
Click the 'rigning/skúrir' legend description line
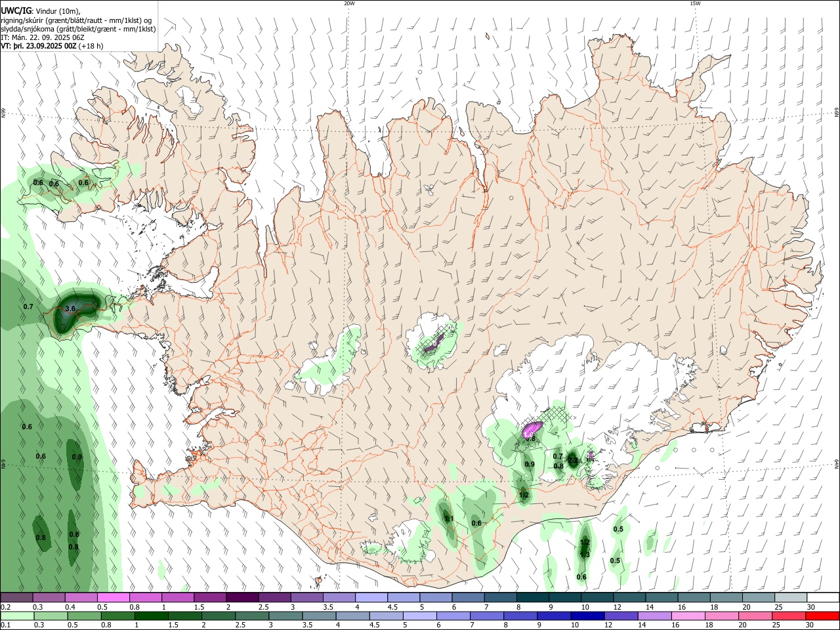(76, 20)
